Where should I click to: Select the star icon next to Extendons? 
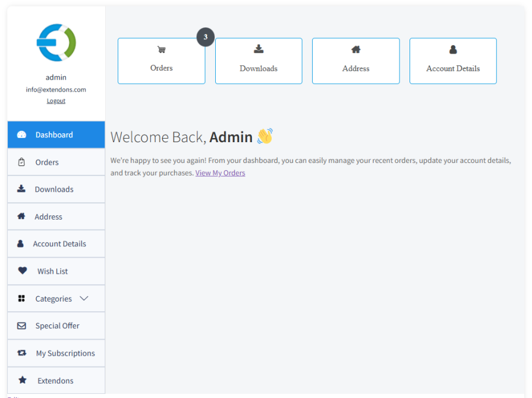click(23, 380)
